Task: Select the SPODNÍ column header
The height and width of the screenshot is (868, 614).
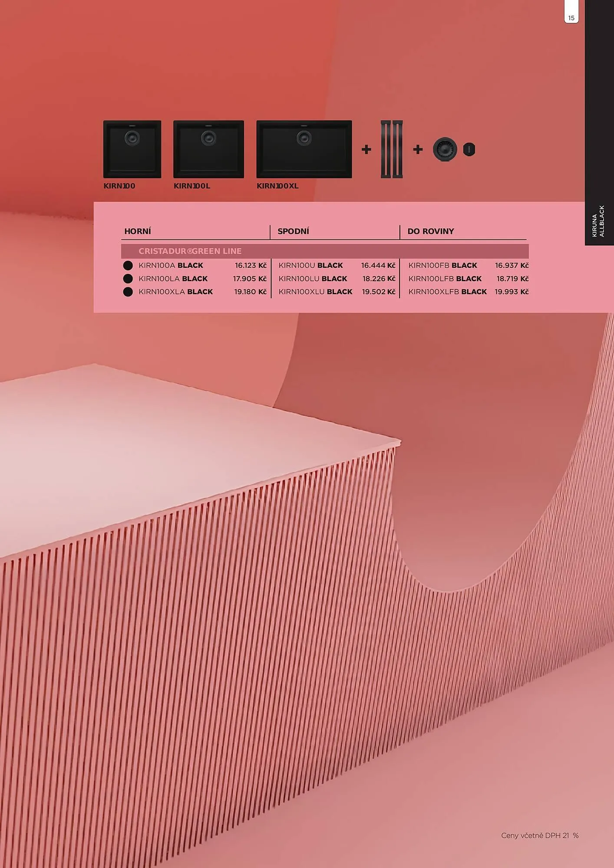Action: click(293, 231)
